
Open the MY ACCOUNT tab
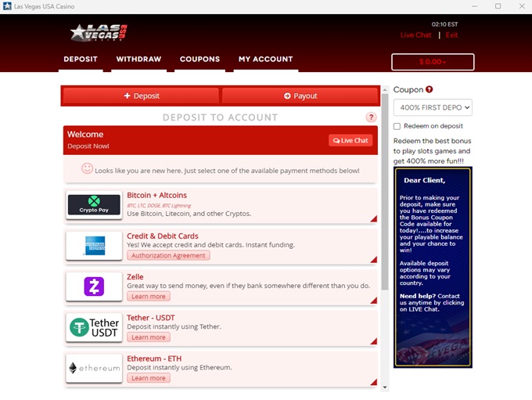pyautogui.click(x=266, y=59)
